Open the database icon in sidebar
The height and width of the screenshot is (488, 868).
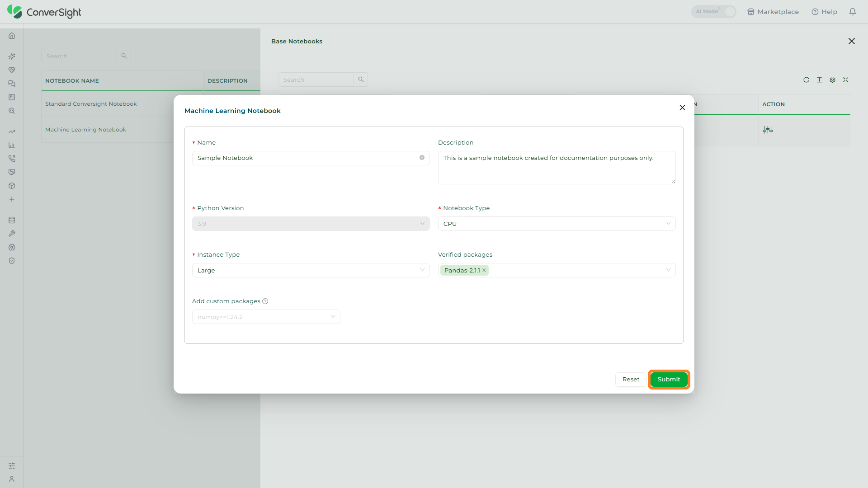coord(12,220)
